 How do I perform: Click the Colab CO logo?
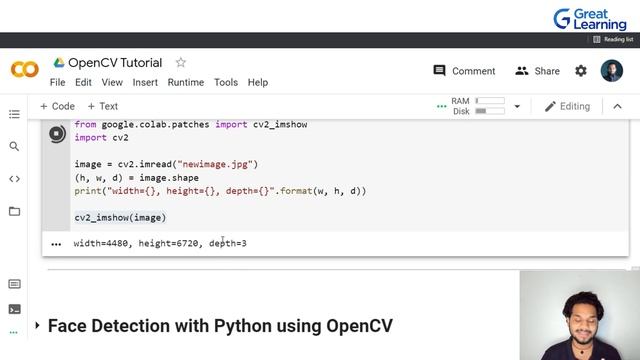click(24, 69)
